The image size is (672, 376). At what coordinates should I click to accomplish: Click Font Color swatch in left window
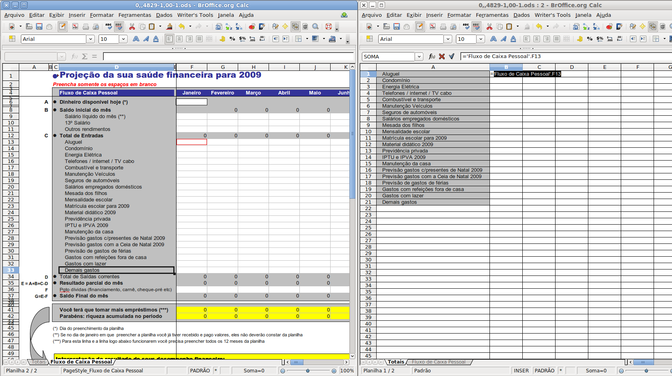click(332, 39)
